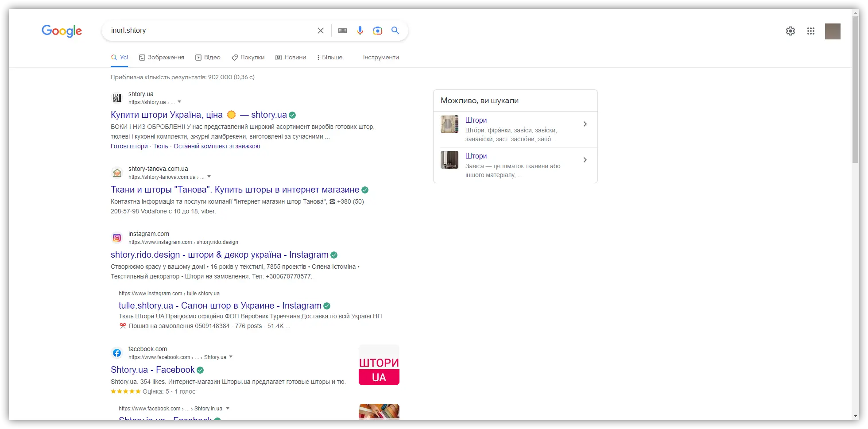Open Інструменти search tools
This screenshot has height=429, width=868.
coord(381,58)
